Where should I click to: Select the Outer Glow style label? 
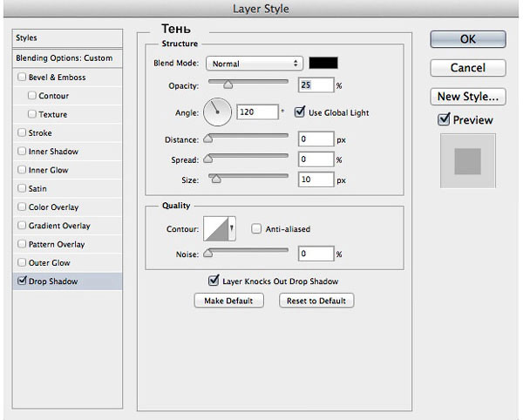pyautogui.click(x=50, y=262)
